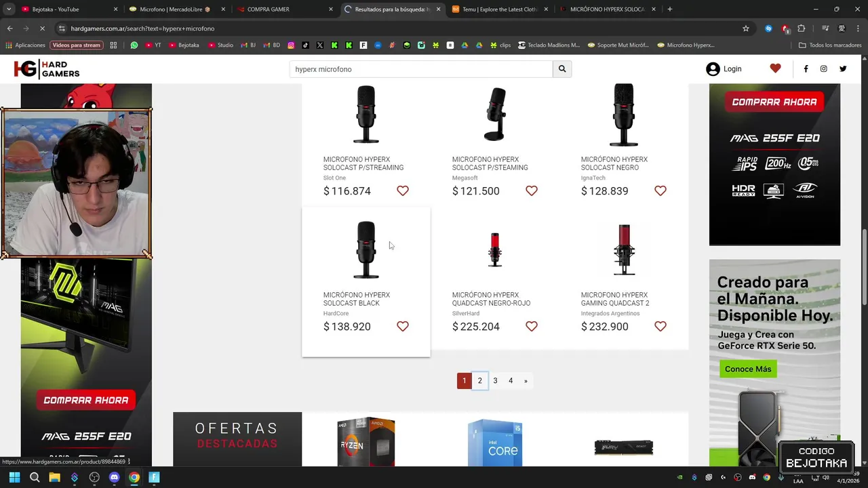
Task: Open HardGamers Instagram icon in header
Action: [x=824, y=68]
